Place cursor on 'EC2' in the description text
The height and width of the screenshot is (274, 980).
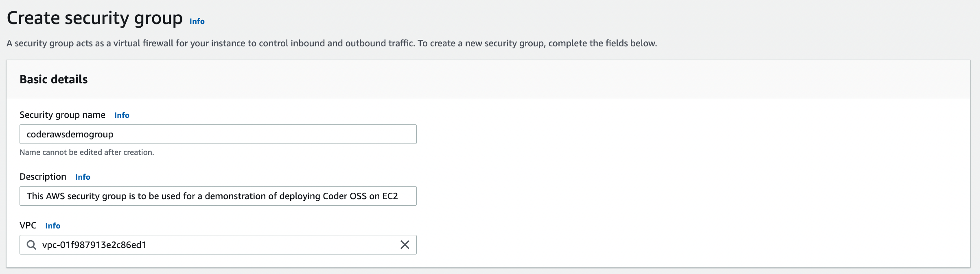coord(390,196)
